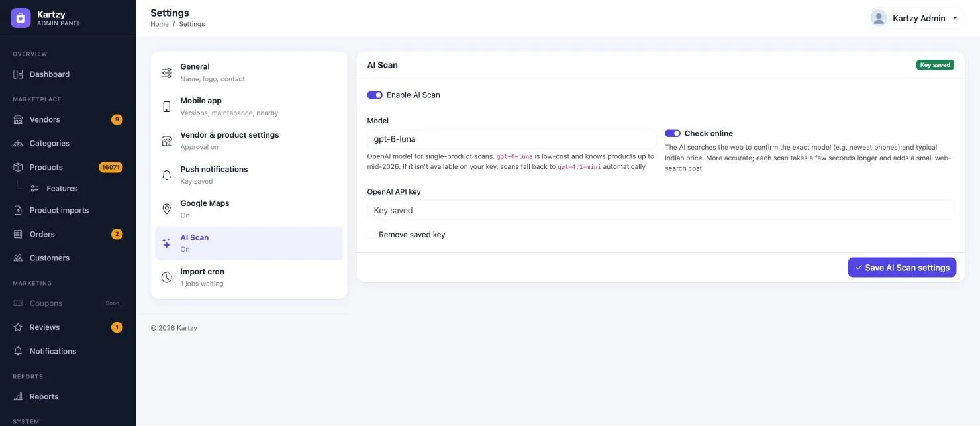Click the Model input field
The width and height of the screenshot is (980, 426).
point(511,139)
